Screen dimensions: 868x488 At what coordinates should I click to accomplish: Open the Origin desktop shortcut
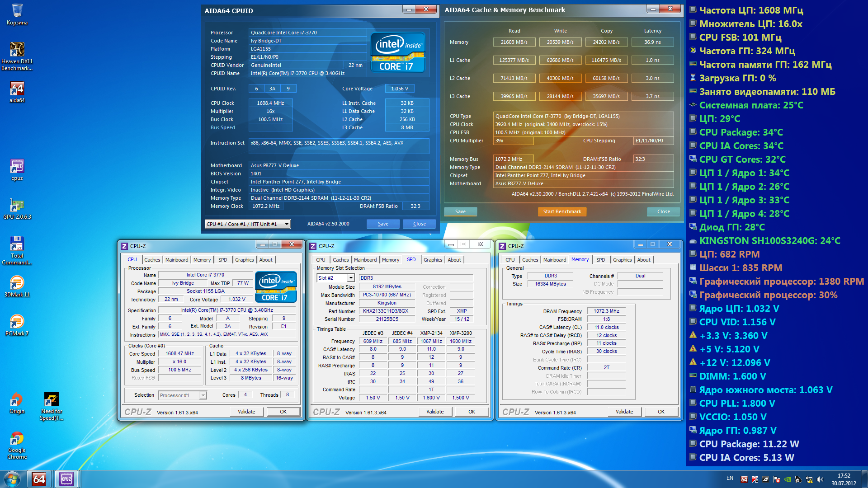17,399
